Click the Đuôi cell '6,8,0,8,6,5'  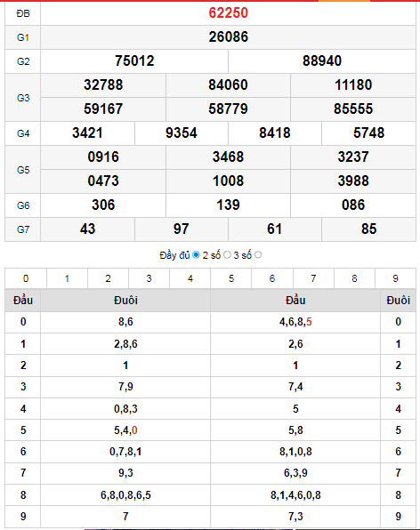tap(125, 494)
